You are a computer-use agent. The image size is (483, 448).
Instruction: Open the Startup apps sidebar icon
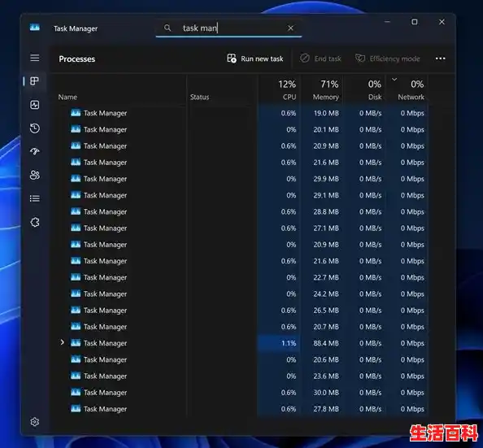34,151
